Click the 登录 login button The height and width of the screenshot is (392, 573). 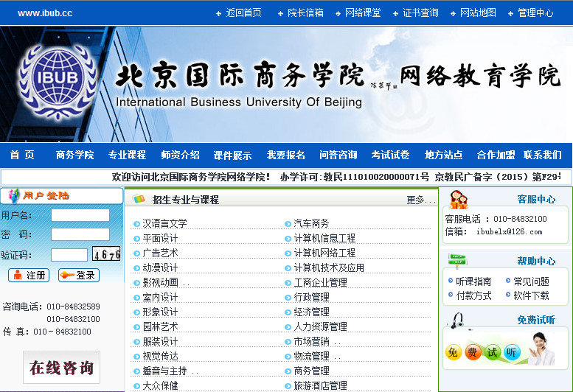click(x=79, y=275)
